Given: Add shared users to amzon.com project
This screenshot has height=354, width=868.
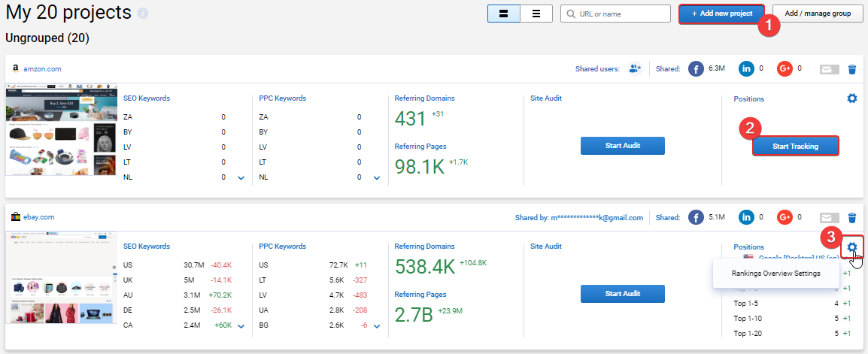Looking at the screenshot, I should (634, 68).
